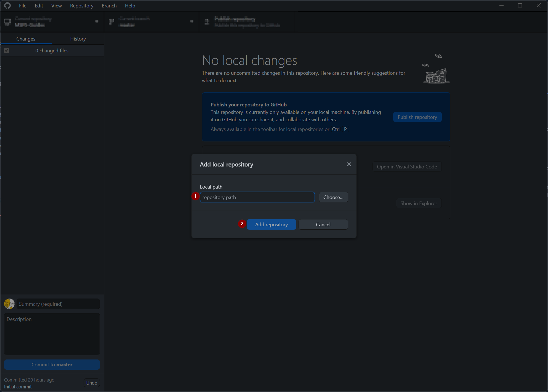Open the Repository menu

click(x=81, y=6)
